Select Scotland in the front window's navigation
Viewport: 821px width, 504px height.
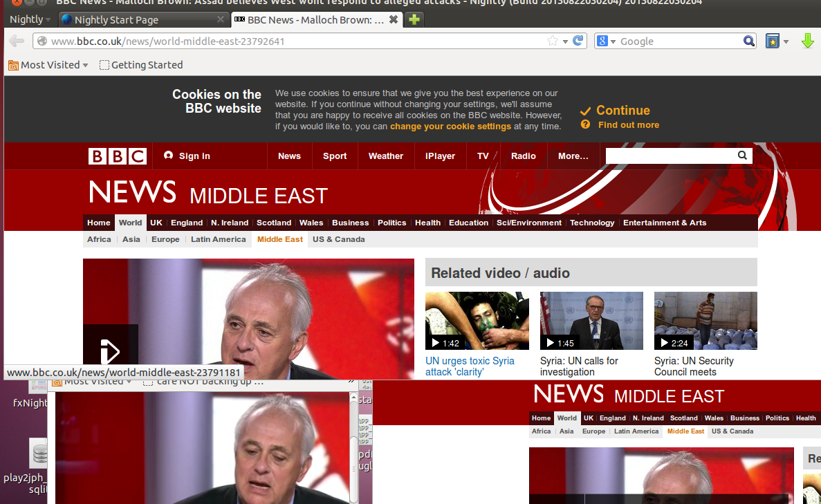274,223
